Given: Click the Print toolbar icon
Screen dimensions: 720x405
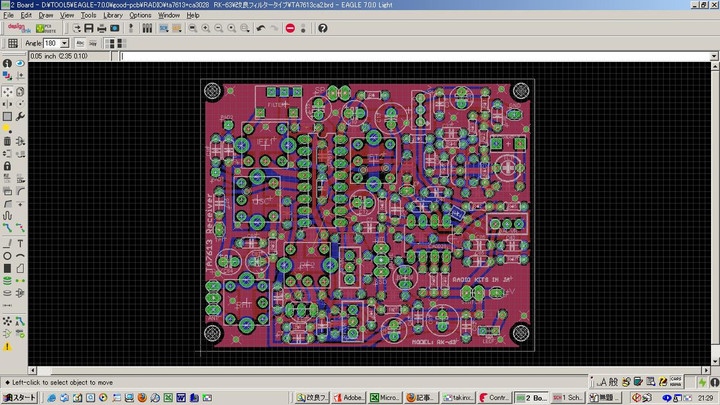Looking at the screenshot, I should point(101,29).
